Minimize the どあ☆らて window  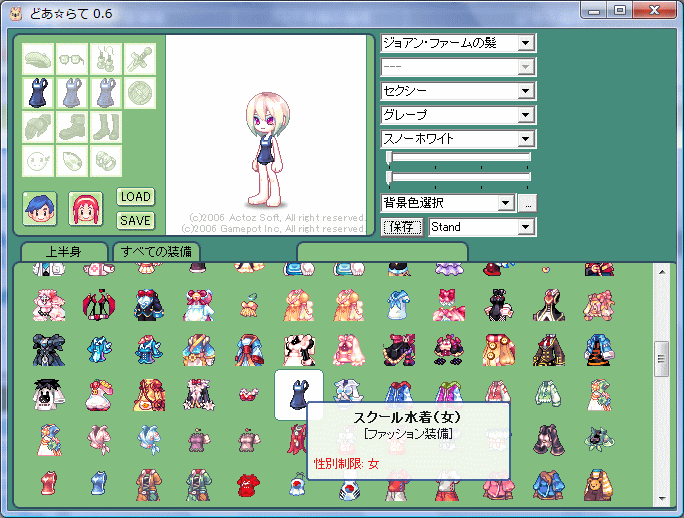593,10
